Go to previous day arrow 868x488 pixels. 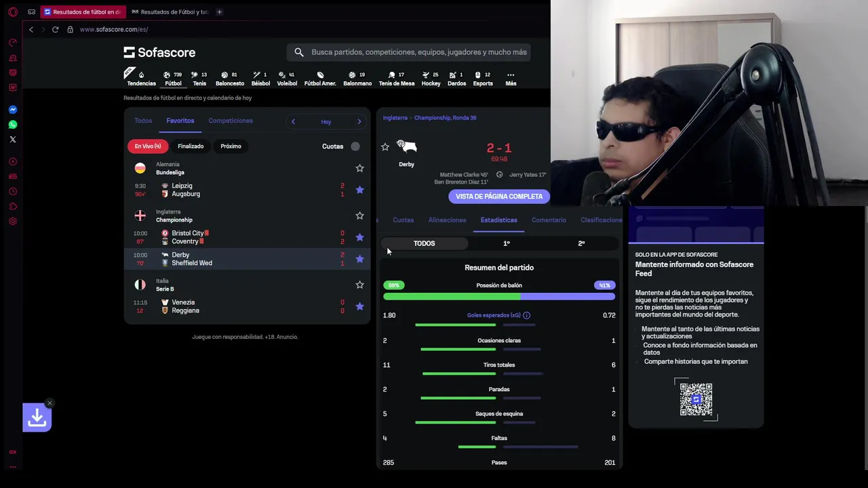click(293, 121)
